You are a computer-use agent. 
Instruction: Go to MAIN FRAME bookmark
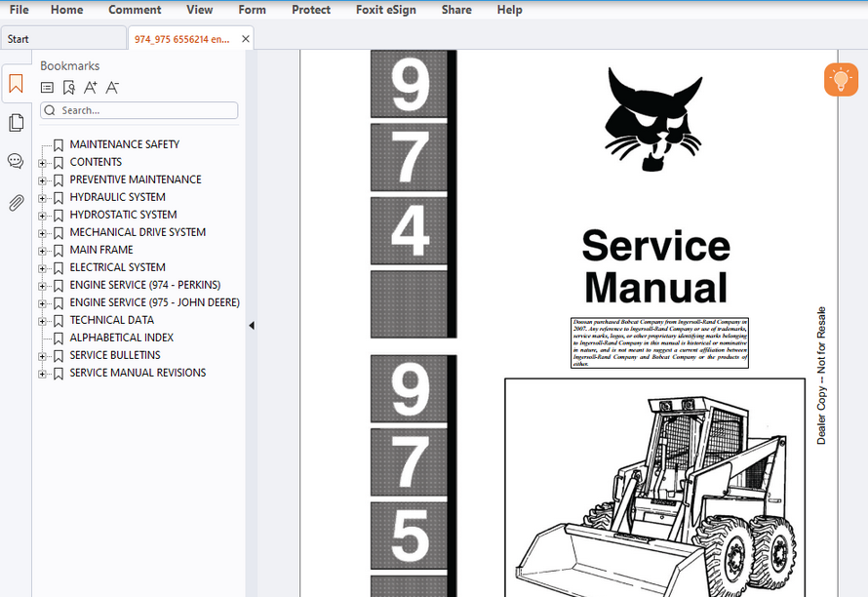coord(101,251)
